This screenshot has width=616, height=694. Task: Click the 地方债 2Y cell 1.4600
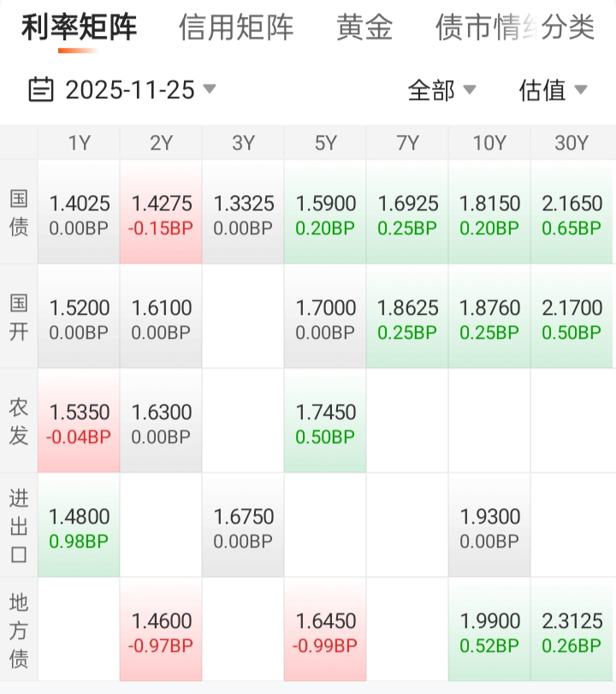point(161,632)
